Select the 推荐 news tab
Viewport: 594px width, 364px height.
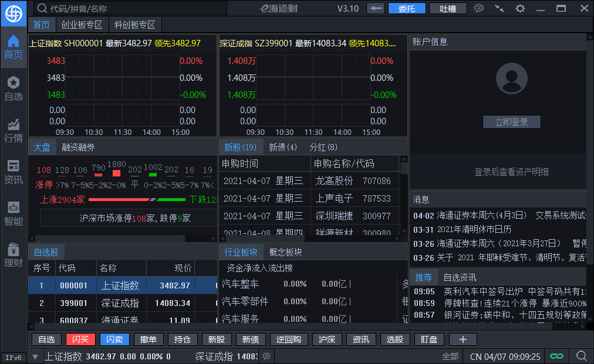pyautogui.click(x=424, y=277)
